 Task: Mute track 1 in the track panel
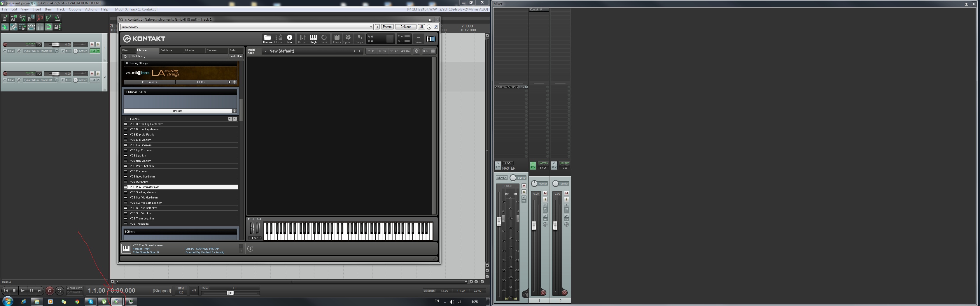pos(92,45)
